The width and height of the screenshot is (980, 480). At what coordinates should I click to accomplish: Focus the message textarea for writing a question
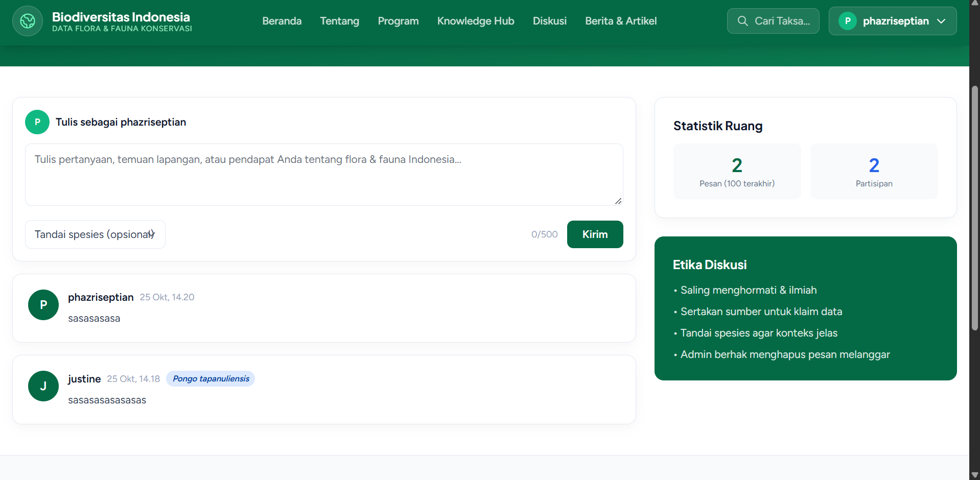[x=324, y=175]
